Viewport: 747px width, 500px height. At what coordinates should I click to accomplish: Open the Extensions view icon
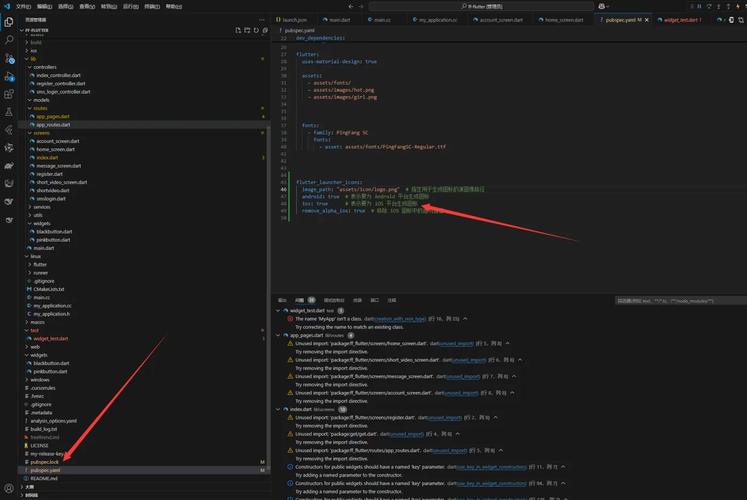pos(9,93)
